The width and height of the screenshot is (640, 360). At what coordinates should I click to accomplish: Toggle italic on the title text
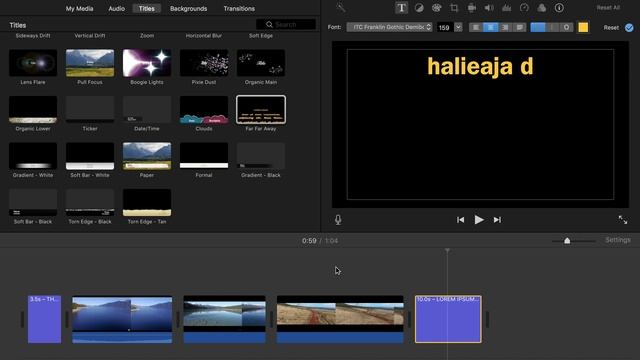(552, 27)
